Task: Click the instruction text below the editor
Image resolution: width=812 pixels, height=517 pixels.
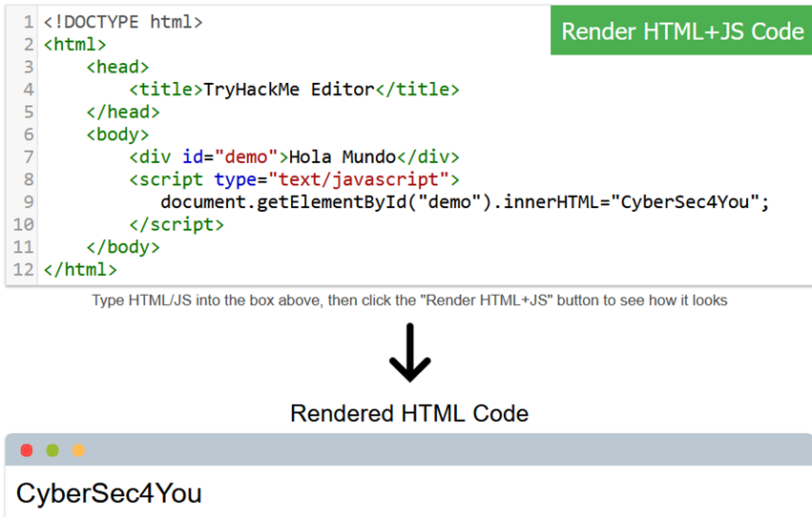Action: [x=409, y=300]
